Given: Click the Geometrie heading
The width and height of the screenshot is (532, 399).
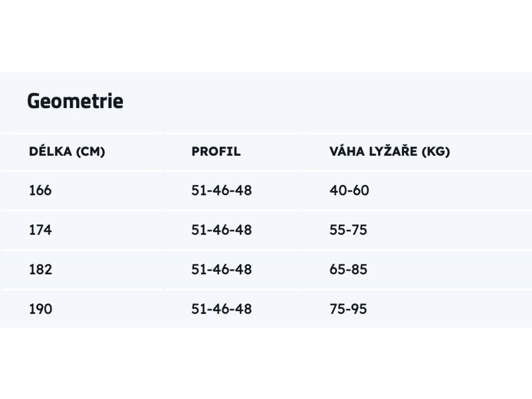Looking at the screenshot, I should (x=75, y=101).
